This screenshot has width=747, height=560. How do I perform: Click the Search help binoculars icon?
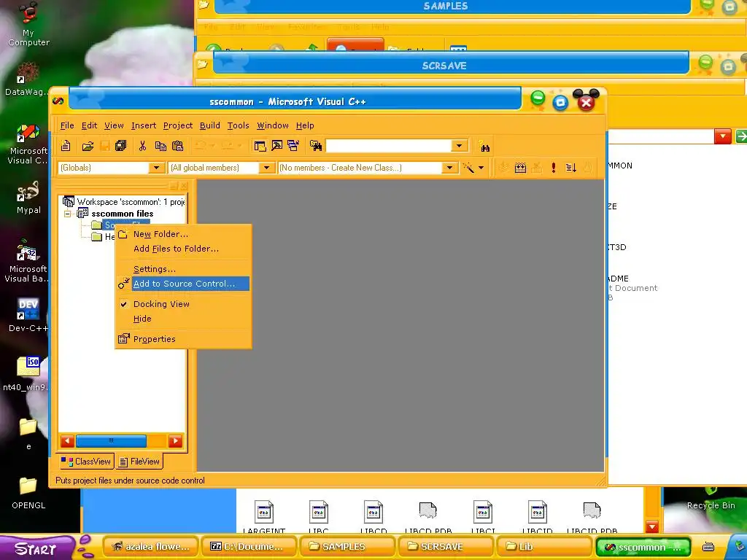pyautogui.click(x=485, y=147)
